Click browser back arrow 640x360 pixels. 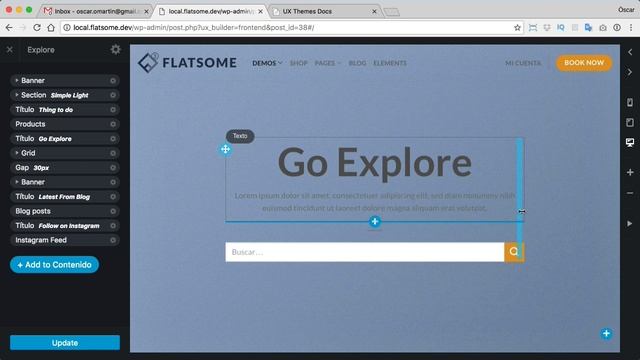click(x=9, y=27)
